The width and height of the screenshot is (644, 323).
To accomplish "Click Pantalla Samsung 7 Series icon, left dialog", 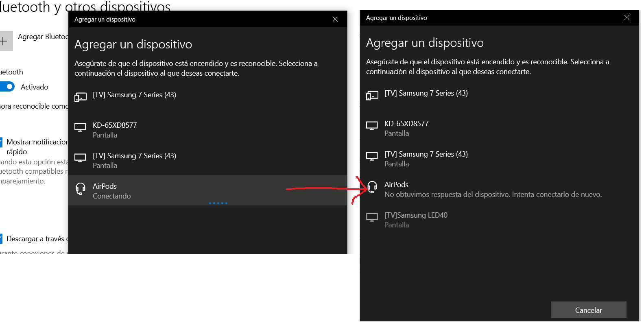I will 81,158.
